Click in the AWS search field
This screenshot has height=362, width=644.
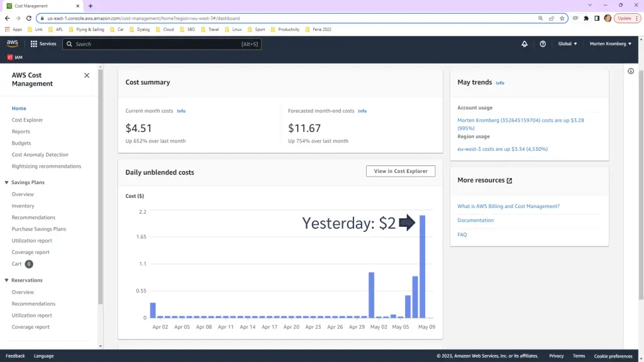click(x=162, y=44)
